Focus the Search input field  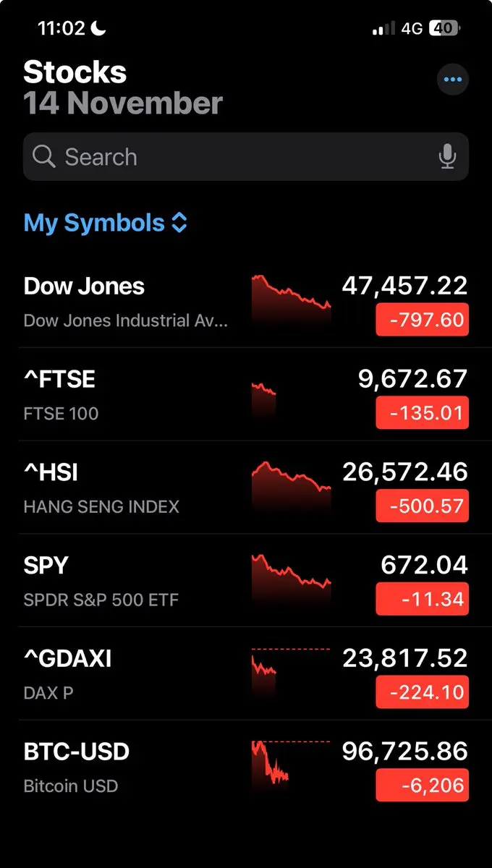pyautogui.click(x=239, y=156)
